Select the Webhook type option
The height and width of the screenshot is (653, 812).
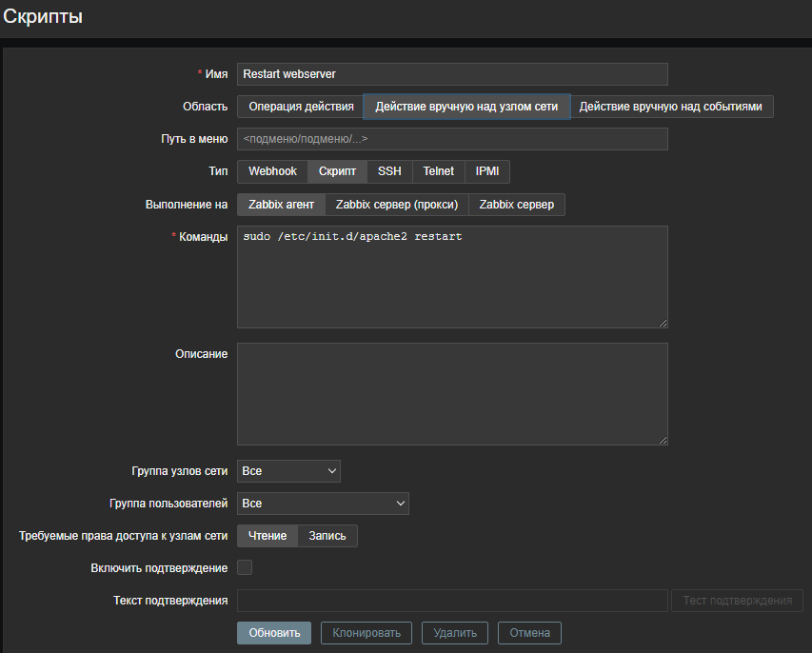click(x=272, y=171)
